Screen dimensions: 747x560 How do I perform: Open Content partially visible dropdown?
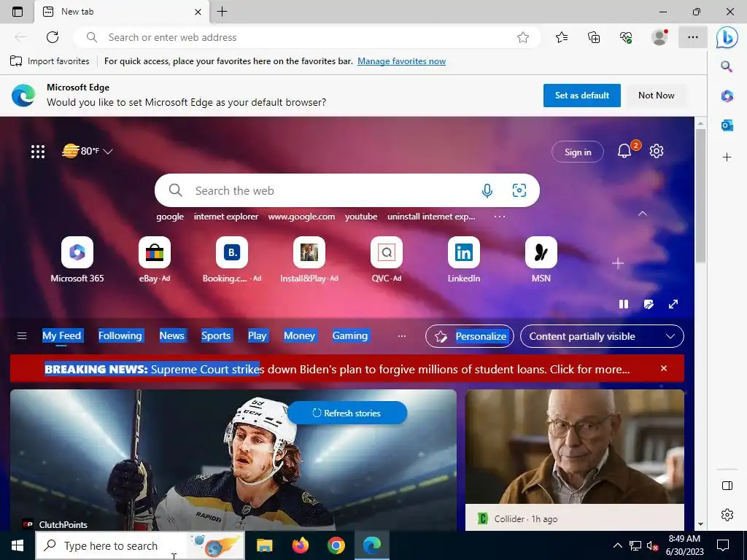(602, 336)
